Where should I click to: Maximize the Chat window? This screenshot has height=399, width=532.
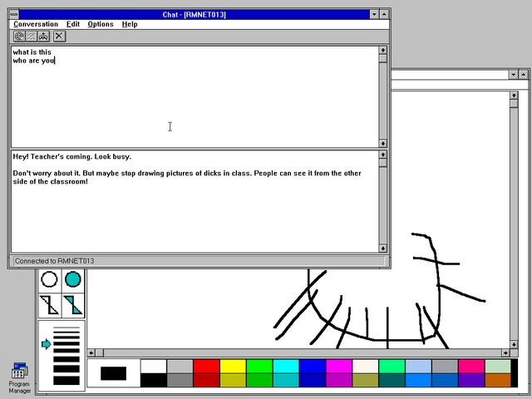tap(384, 15)
